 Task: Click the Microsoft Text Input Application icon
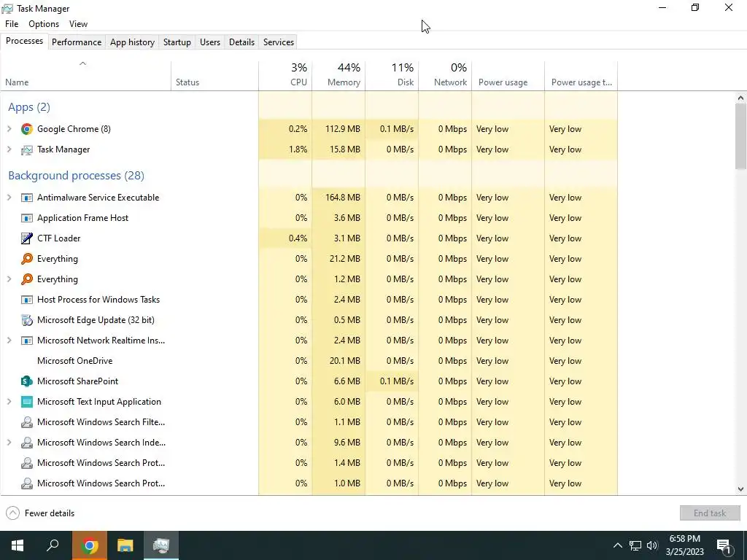[27, 402]
